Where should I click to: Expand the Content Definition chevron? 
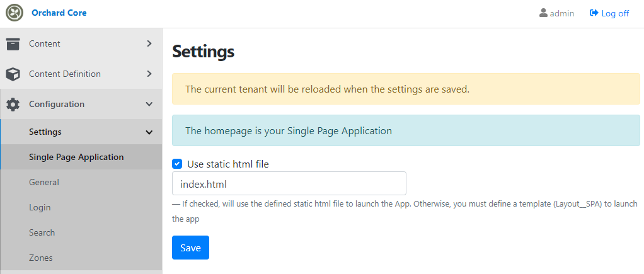149,74
